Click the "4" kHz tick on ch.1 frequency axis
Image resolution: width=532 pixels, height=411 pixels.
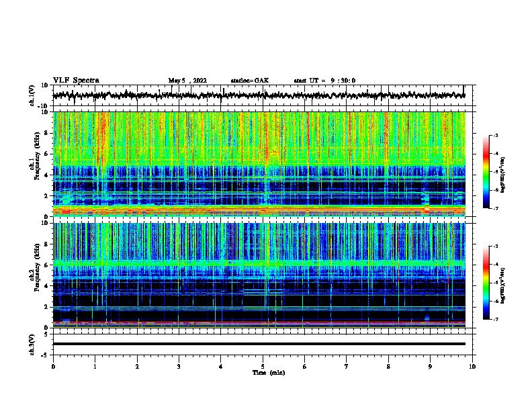[46, 175]
